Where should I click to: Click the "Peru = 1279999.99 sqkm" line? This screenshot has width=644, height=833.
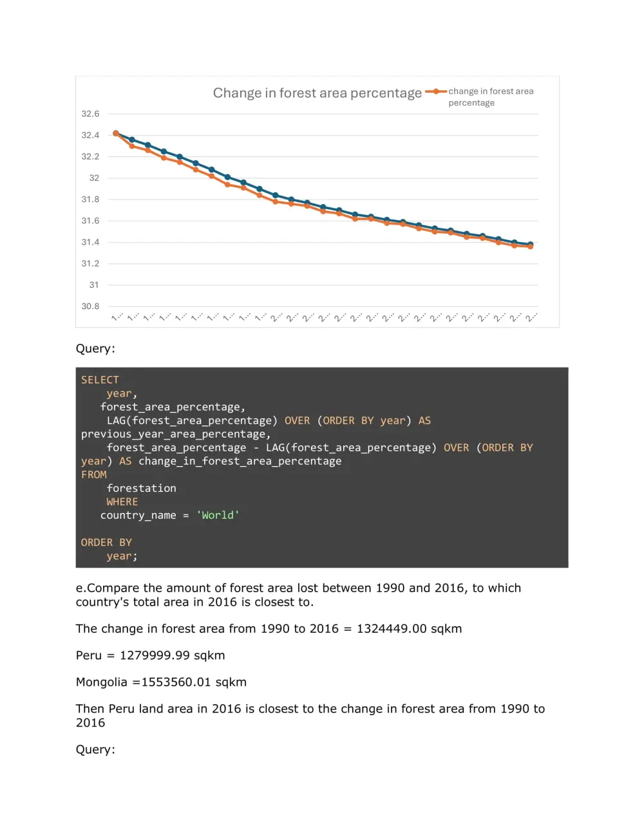point(151,655)
